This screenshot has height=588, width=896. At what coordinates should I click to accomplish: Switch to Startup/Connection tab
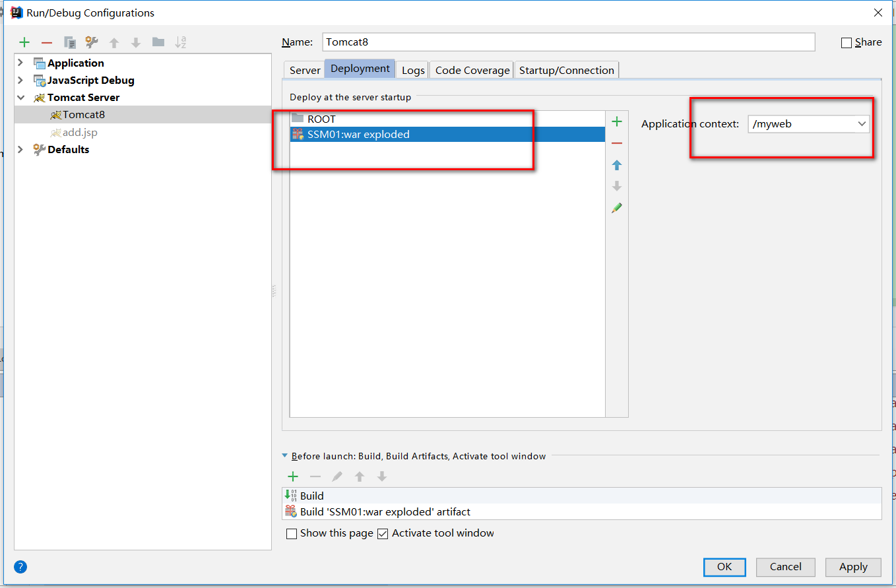pyautogui.click(x=567, y=70)
